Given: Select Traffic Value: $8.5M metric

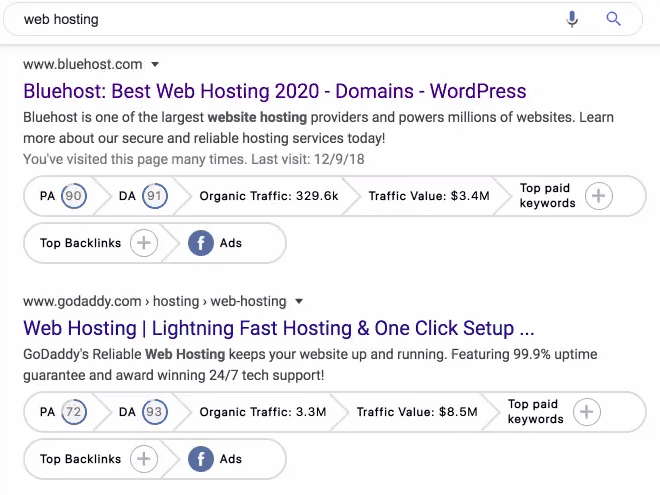Looking at the screenshot, I should (417, 412).
